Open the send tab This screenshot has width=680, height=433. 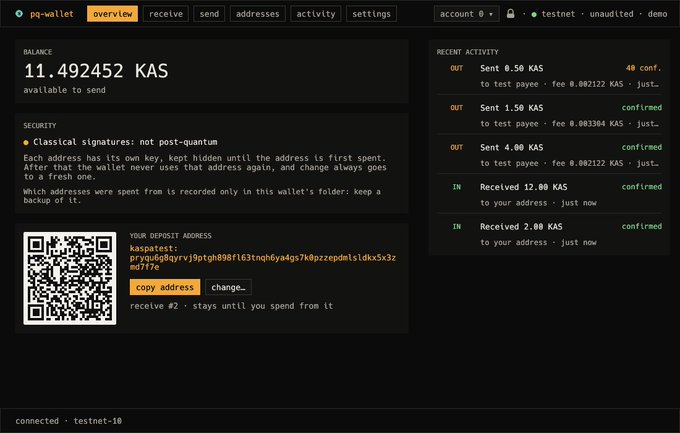pyautogui.click(x=209, y=14)
